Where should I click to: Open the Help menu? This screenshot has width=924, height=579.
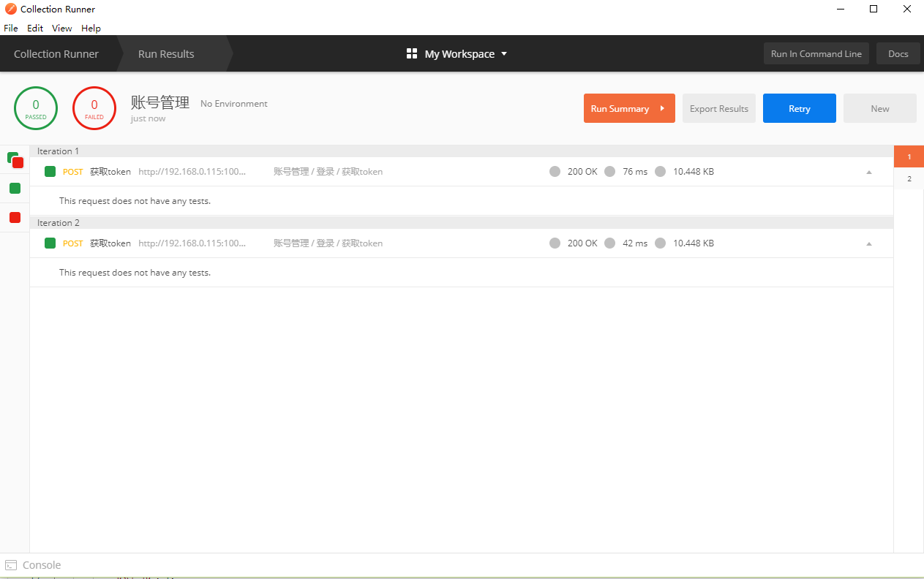click(x=91, y=28)
